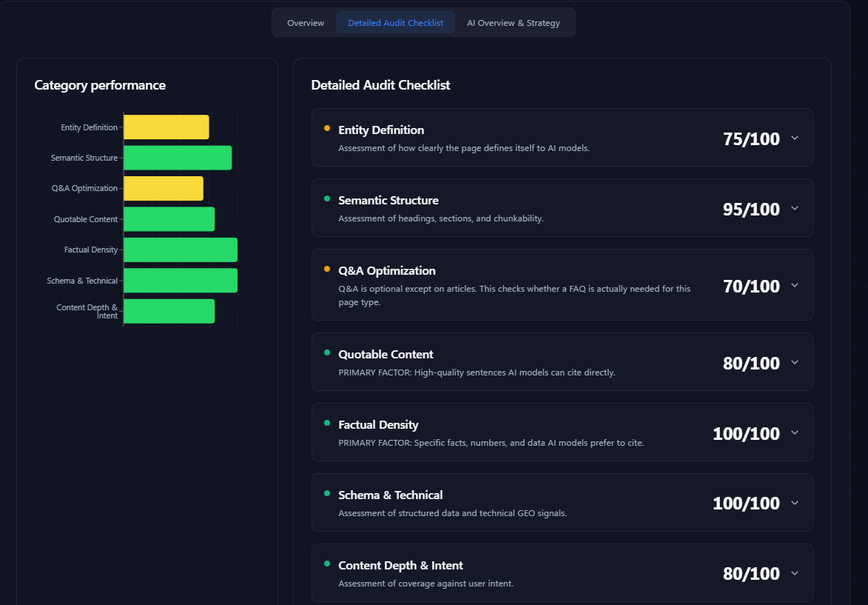Click the Factual Density chart axis label
Viewport: 868px width, 605px height.
(91, 250)
